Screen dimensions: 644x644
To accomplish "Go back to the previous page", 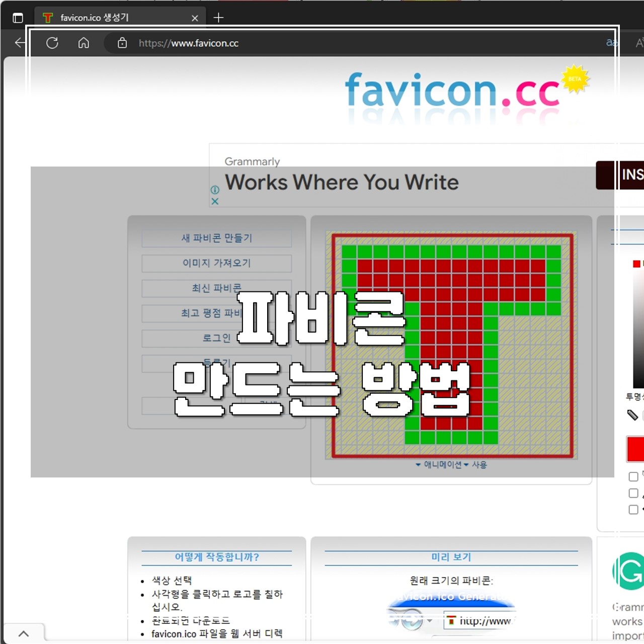I will (20, 43).
